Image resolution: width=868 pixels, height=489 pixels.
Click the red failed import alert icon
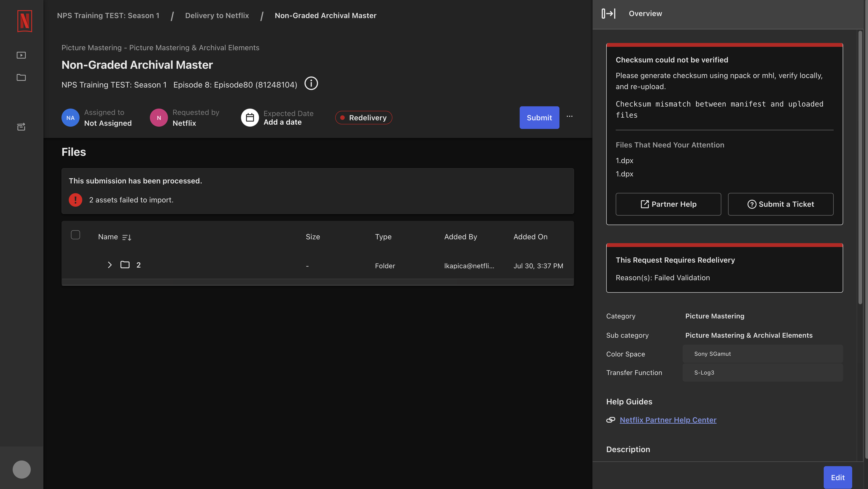(x=75, y=200)
